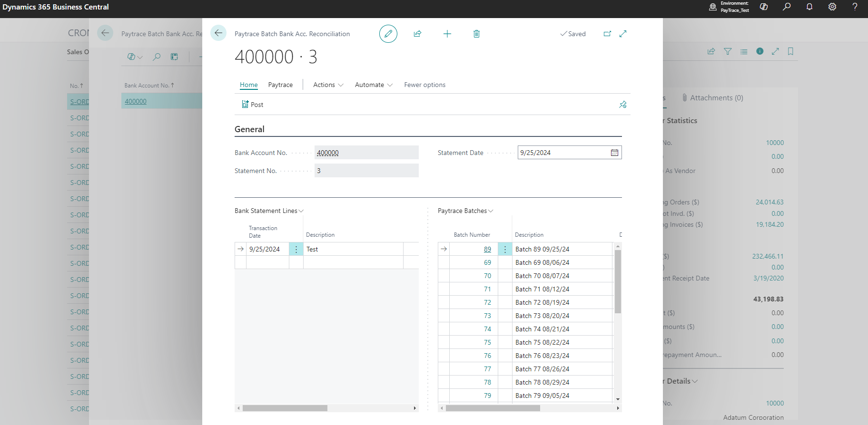Screen dimensions: 868x425
Task: Open the settings gear
Action: point(832,7)
